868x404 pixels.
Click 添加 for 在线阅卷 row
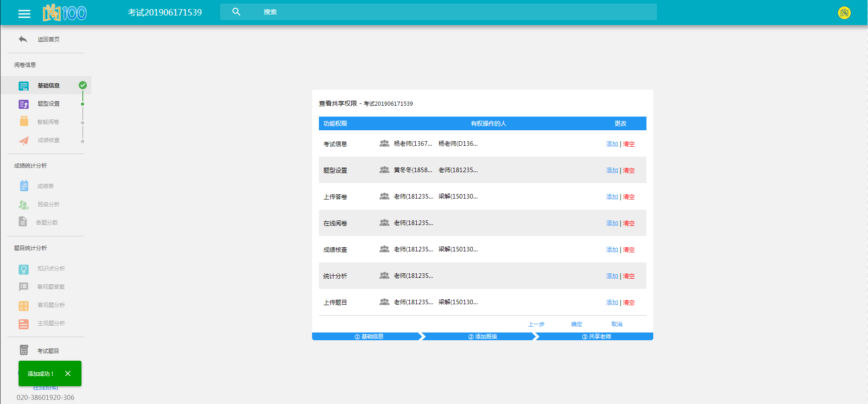[x=612, y=223]
